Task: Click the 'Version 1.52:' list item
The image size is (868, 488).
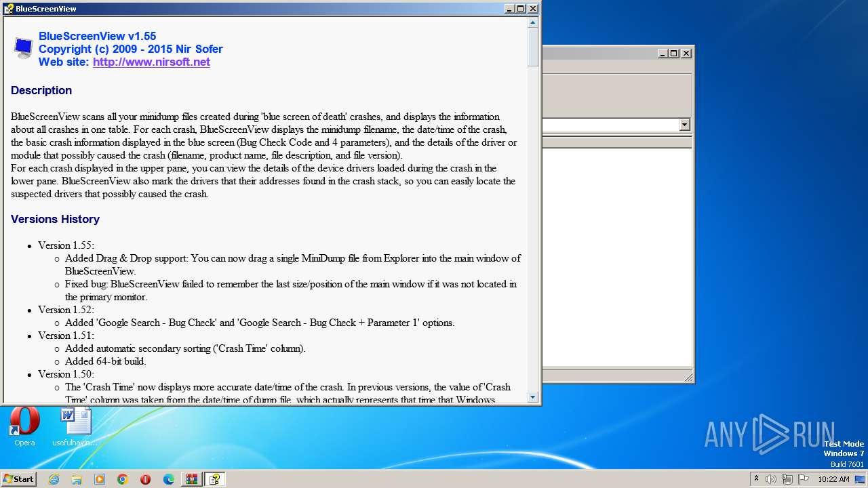Action: click(x=66, y=310)
